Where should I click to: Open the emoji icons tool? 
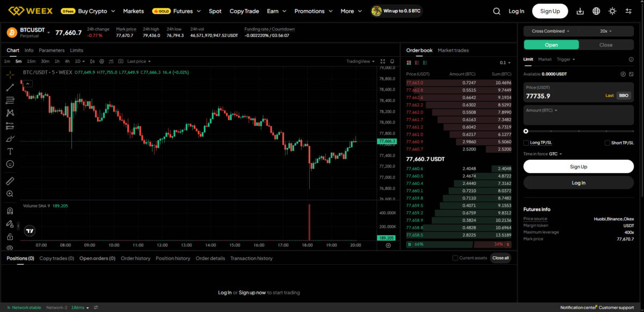10,164
